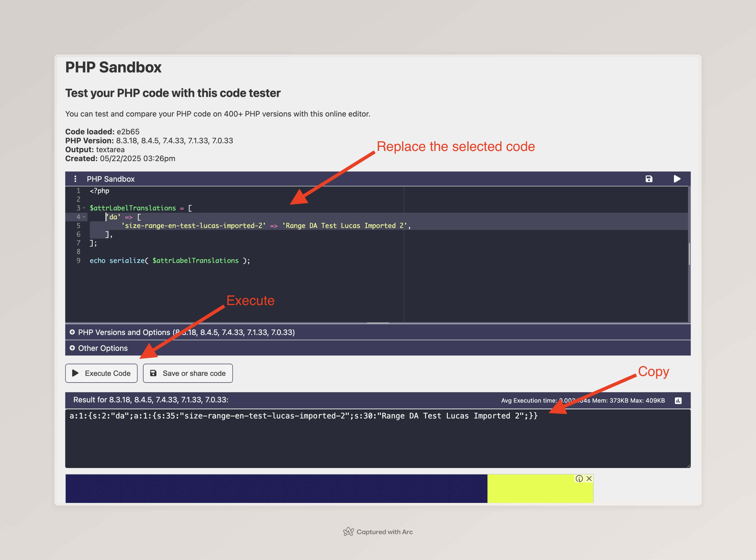Click 'Output: textarea' text
The width and height of the screenshot is (756, 560).
coord(95,150)
